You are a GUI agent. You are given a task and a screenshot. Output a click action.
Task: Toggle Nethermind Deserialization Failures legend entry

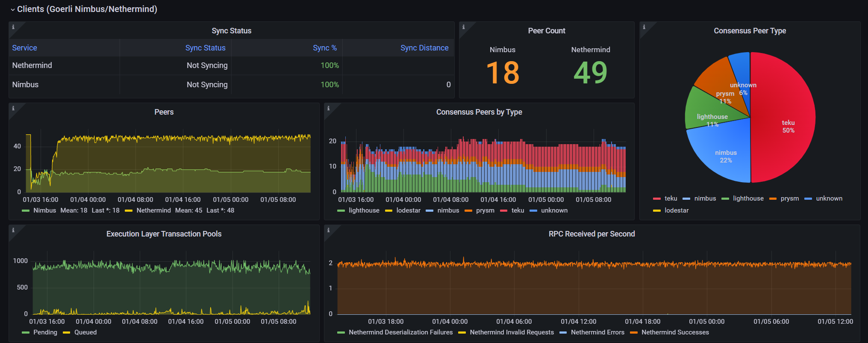click(x=400, y=332)
